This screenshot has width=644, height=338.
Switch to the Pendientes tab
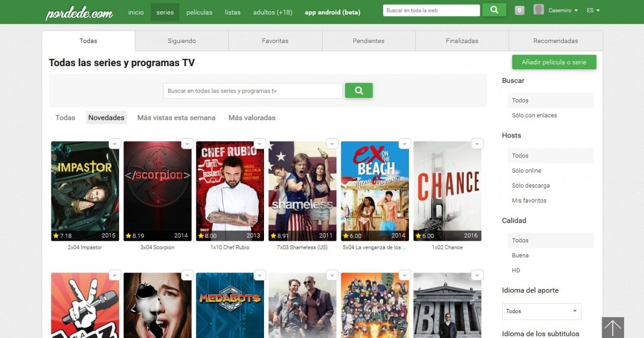tap(369, 41)
